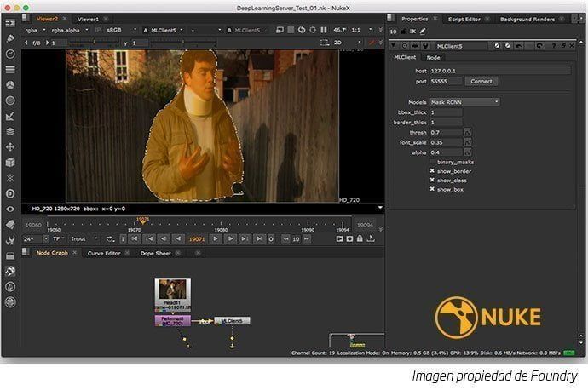This screenshot has width=588, height=390.
Task: Toggle the IP input process button
Action: pos(98,30)
